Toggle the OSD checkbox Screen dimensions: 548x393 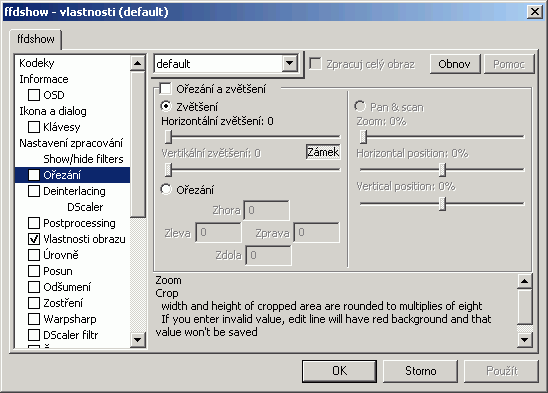click(x=34, y=95)
